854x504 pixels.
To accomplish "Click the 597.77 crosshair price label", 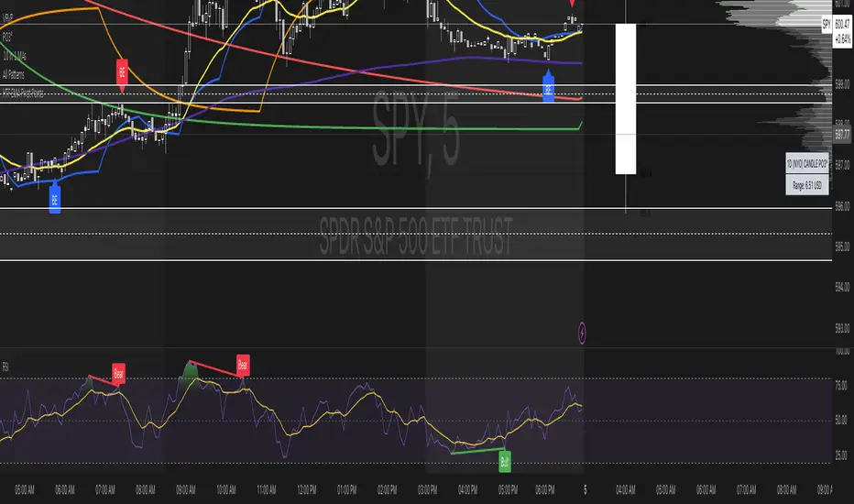I will point(842,134).
